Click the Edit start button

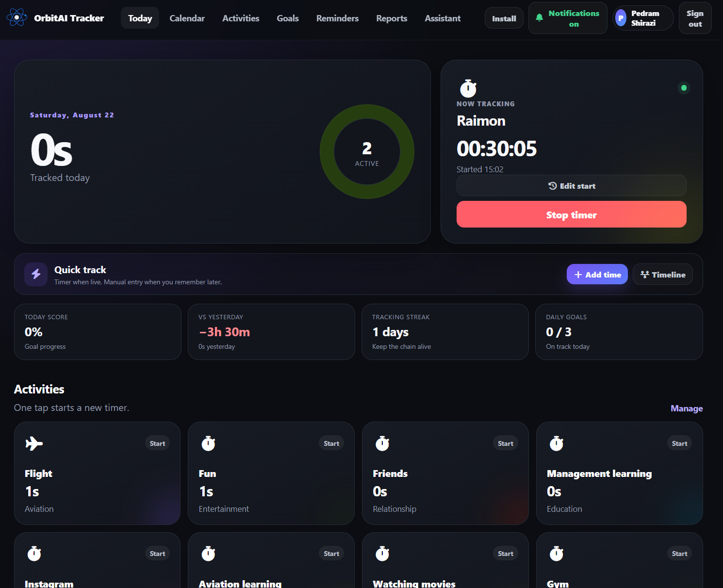tap(572, 185)
